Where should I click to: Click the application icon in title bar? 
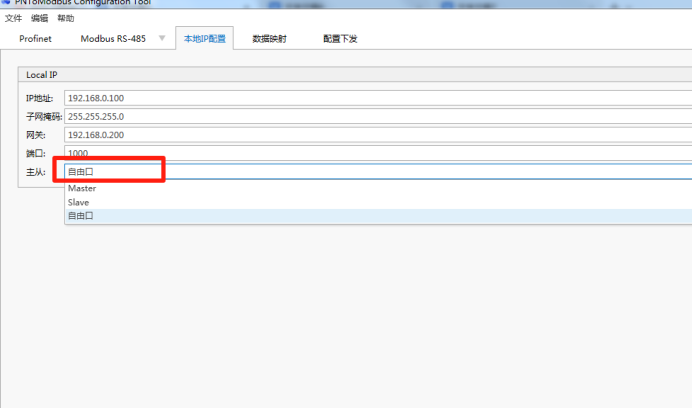(x=6, y=2)
